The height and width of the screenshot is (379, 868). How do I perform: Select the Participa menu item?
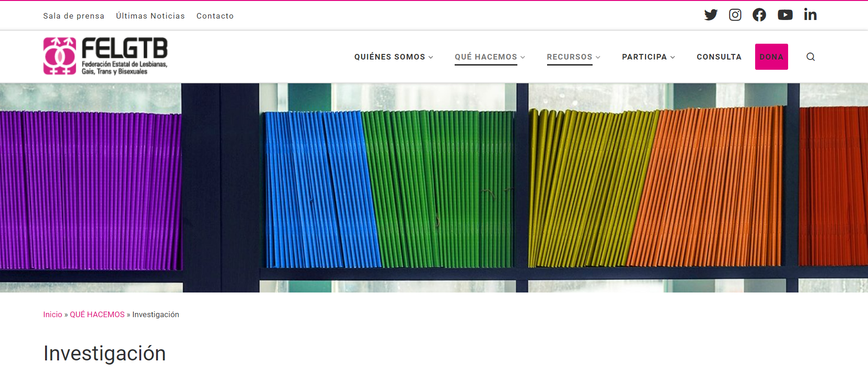pos(644,57)
